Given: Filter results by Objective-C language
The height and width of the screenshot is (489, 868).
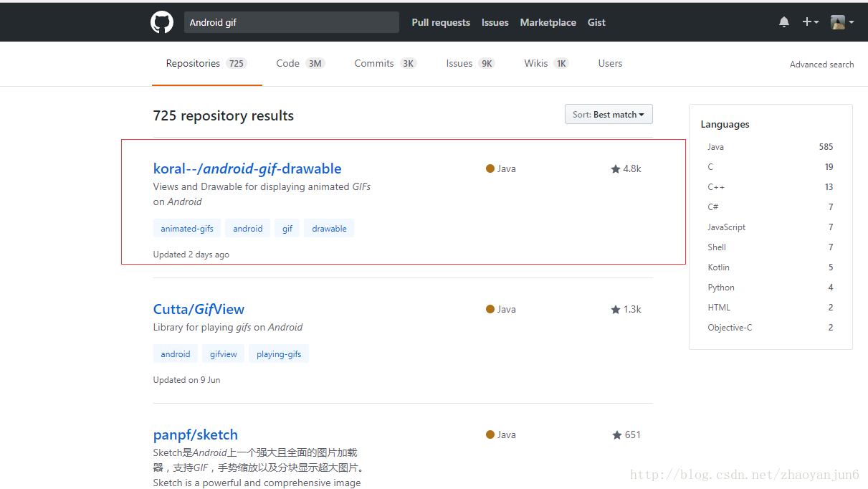Looking at the screenshot, I should [x=771, y=328].
